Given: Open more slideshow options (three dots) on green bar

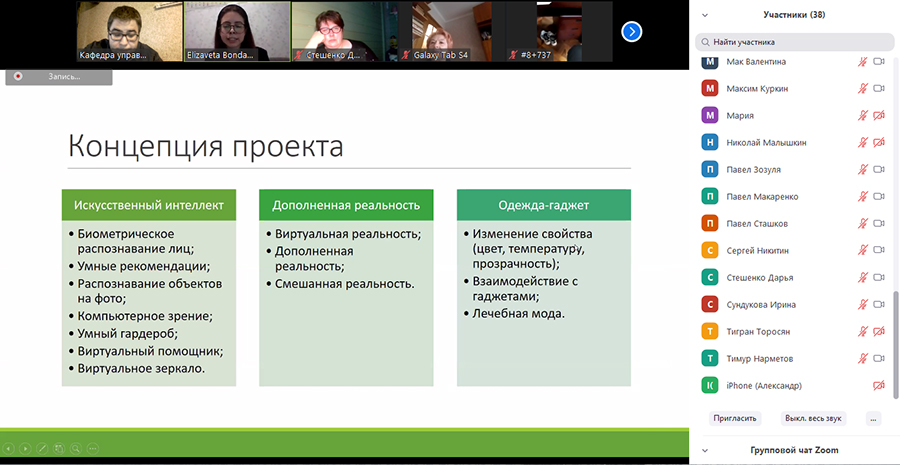Looking at the screenshot, I should (93, 448).
